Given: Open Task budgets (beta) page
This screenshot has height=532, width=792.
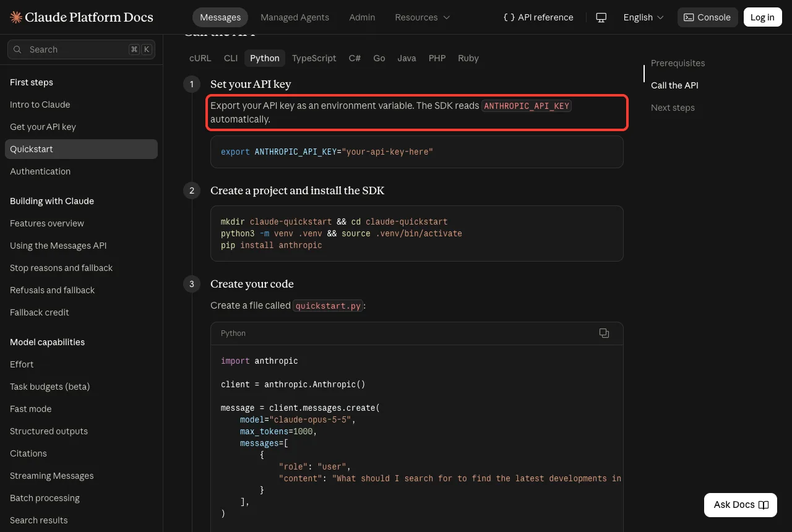Looking at the screenshot, I should point(81,387).
